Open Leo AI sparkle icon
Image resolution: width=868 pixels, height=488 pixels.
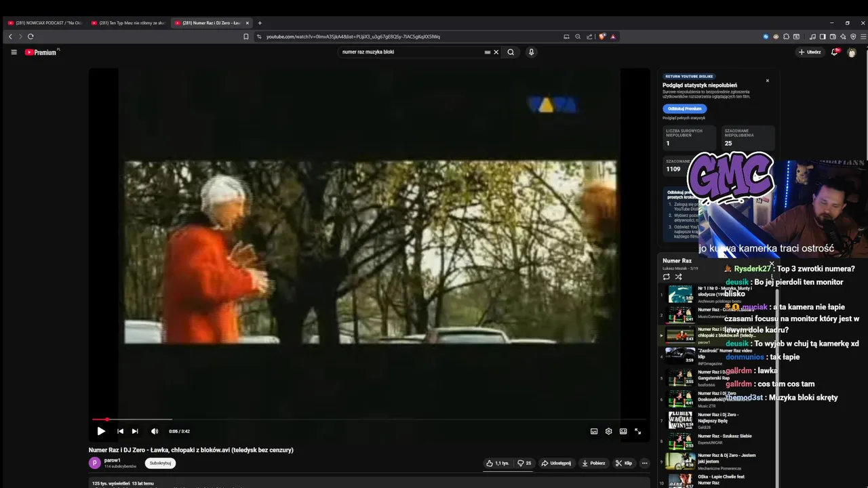[843, 37]
